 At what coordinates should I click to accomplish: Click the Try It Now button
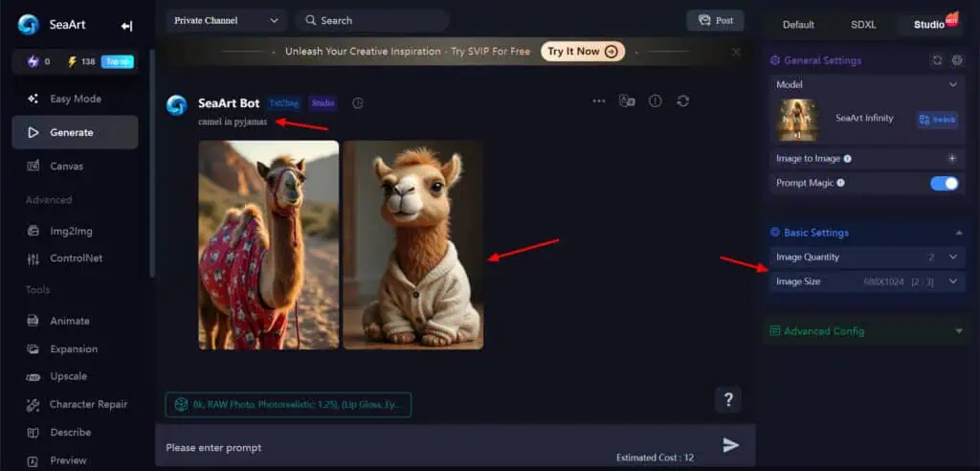point(583,52)
